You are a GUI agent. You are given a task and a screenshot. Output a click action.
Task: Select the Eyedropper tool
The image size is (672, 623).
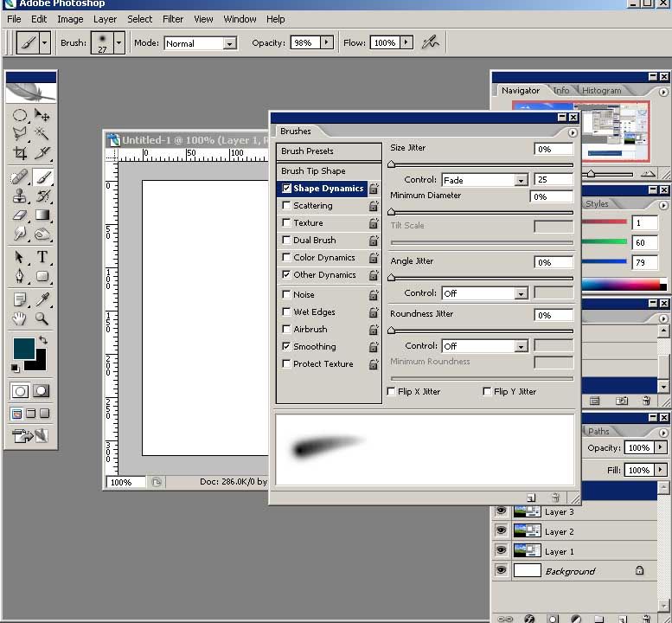click(42, 299)
